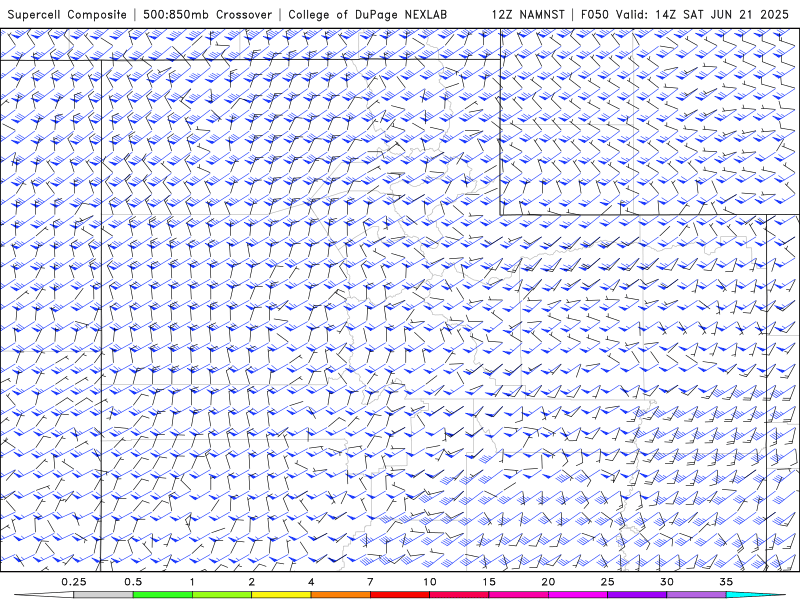Click the legend value 25
The image size is (800, 600).
(607, 582)
